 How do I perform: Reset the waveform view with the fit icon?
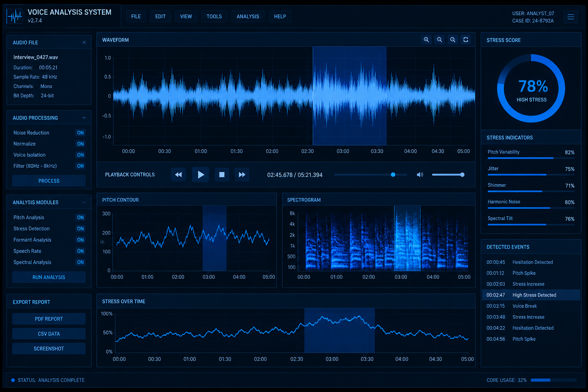coord(465,40)
